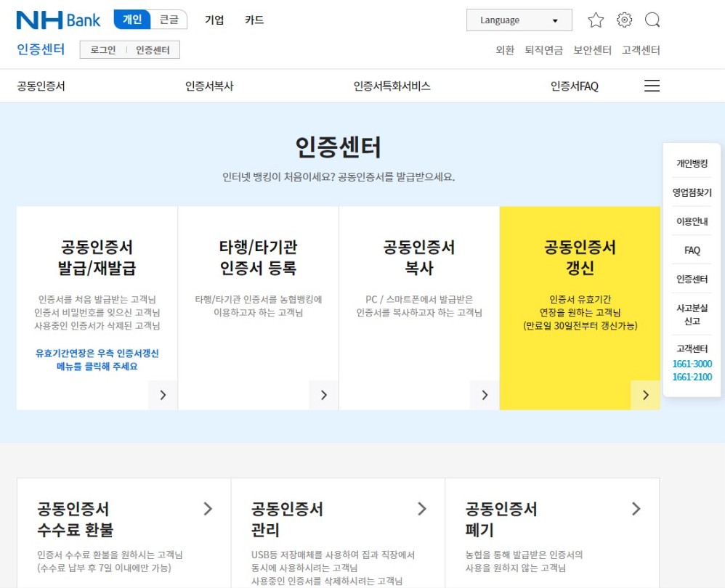
Task: Open the 카드 menu
Action: coord(254,20)
